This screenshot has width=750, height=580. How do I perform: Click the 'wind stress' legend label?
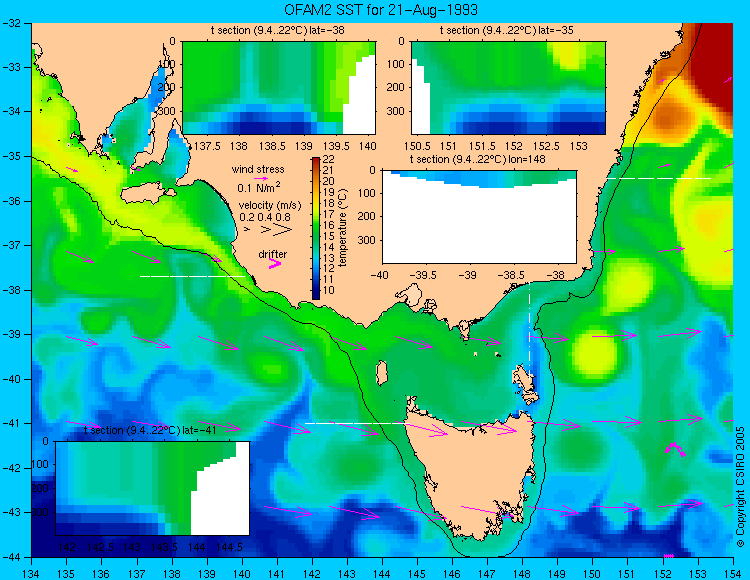point(258,169)
